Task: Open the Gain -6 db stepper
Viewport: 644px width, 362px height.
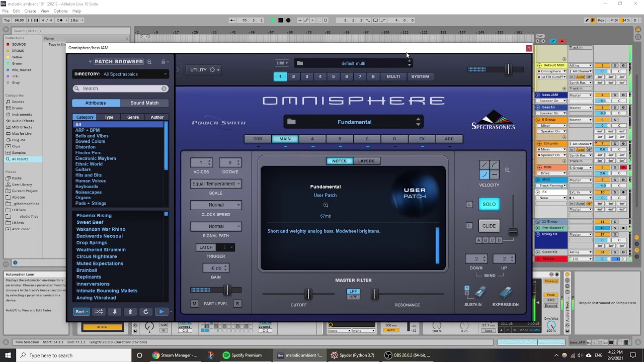Action: [x=216, y=268]
